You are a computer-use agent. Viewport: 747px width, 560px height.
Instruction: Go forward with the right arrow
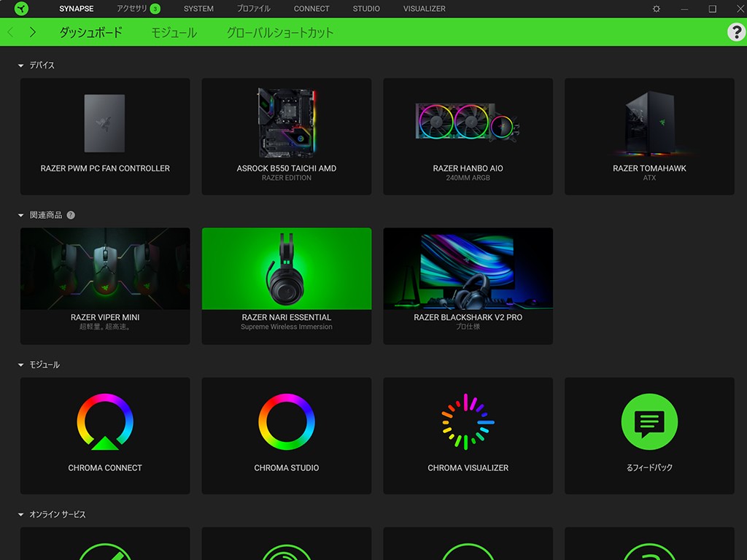pyautogui.click(x=33, y=32)
